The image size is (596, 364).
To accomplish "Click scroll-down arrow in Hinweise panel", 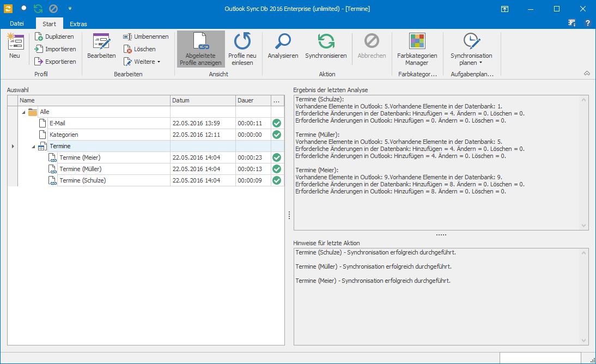I will point(584,341).
